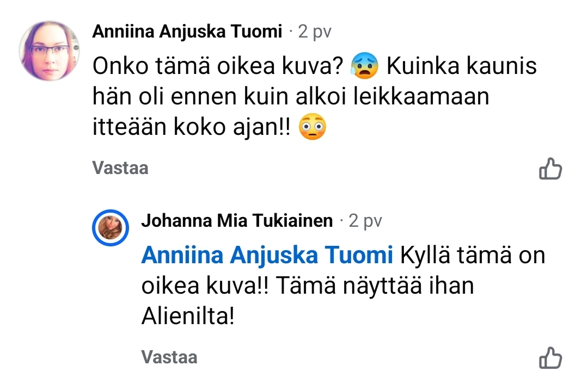
Task: Click the text 'itteään koko ajan!!'
Action: (x=192, y=128)
